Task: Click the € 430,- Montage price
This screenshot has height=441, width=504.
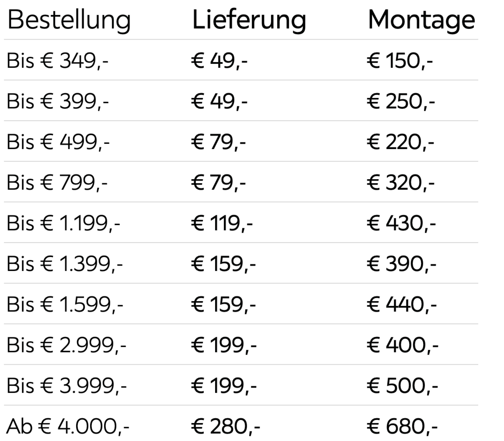Action: tap(401, 223)
